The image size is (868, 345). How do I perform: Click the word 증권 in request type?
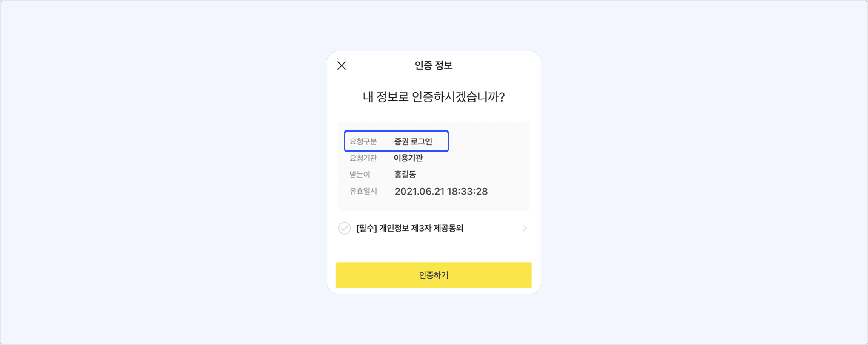click(x=401, y=141)
